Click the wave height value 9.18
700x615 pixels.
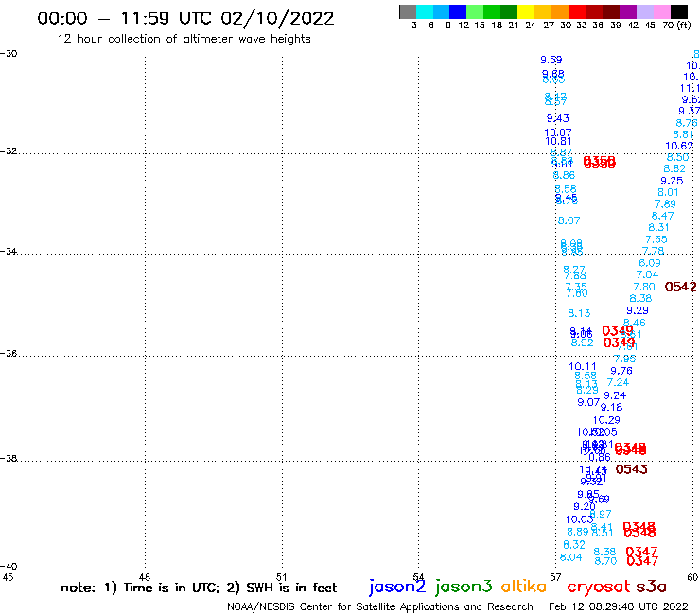(x=611, y=408)
